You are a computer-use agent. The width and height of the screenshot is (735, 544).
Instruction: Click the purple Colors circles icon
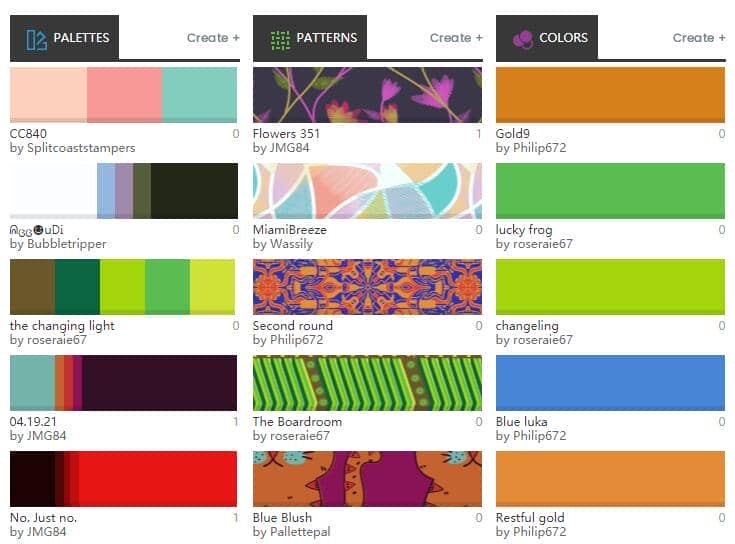[x=523, y=39]
